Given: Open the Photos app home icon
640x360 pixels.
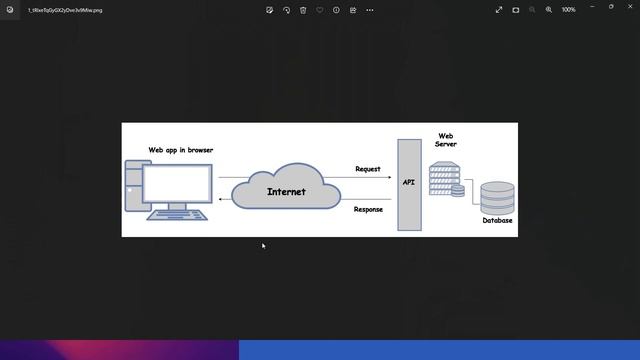Looking at the screenshot, I should [x=10, y=10].
